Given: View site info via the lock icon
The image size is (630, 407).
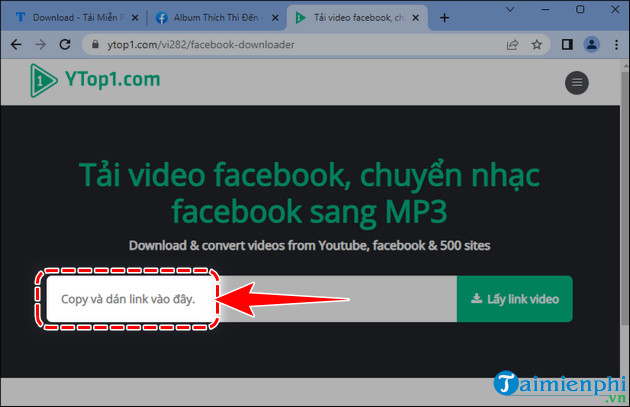Looking at the screenshot, I should pyautogui.click(x=95, y=44).
